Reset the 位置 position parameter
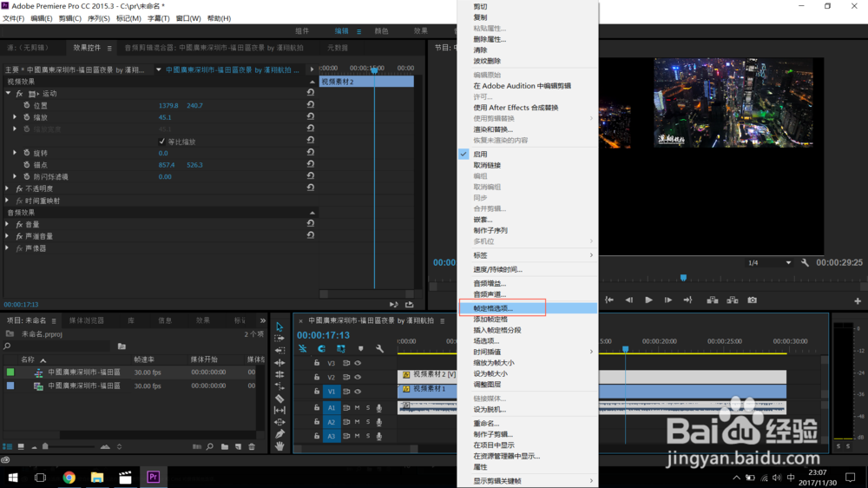The image size is (868, 488). (x=311, y=105)
